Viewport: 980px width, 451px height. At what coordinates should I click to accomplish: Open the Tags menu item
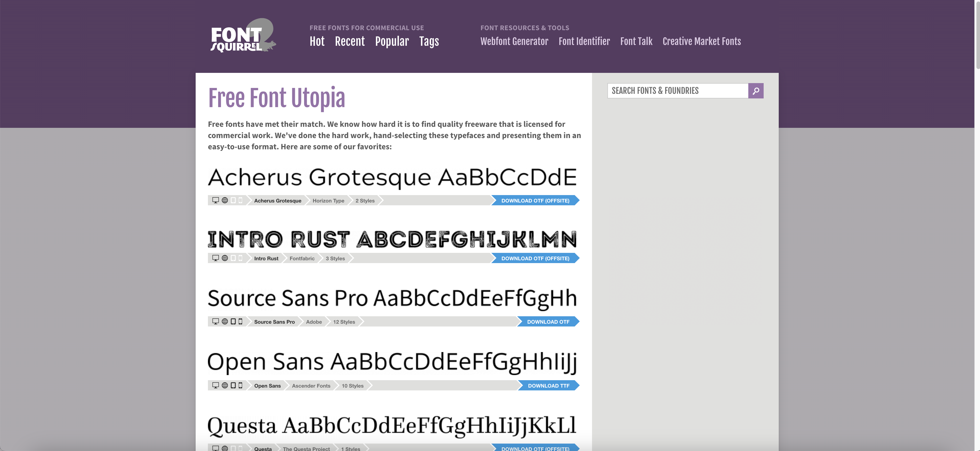coord(429,41)
